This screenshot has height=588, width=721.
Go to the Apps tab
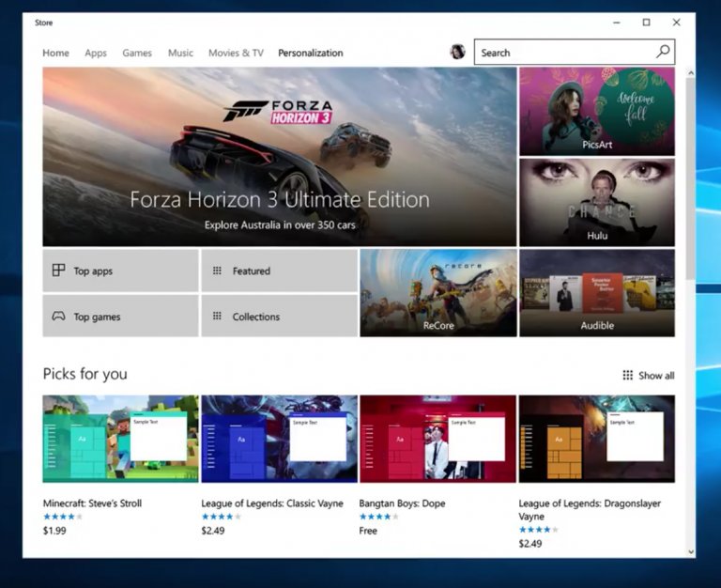click(x=96, y=54)
